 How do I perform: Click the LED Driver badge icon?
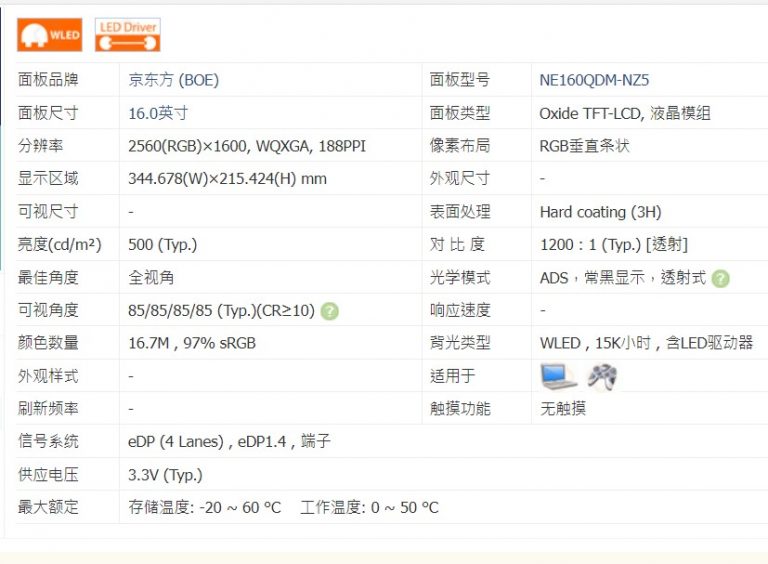128,35
